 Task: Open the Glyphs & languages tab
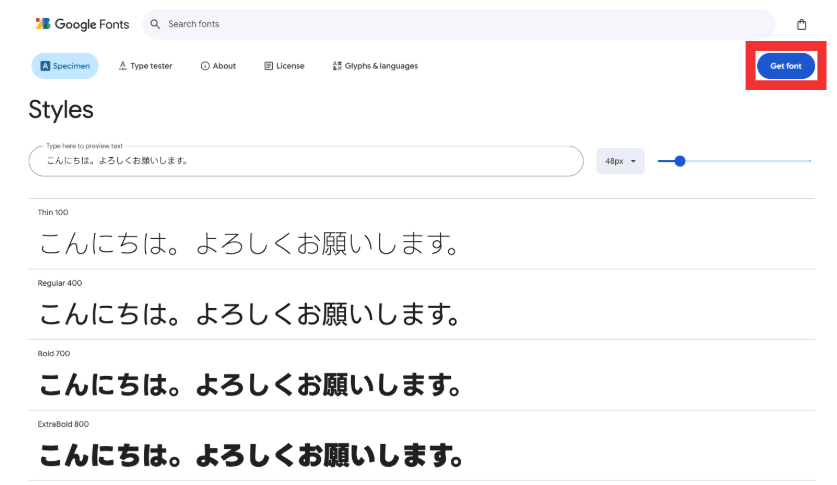[x=375, y=66]
